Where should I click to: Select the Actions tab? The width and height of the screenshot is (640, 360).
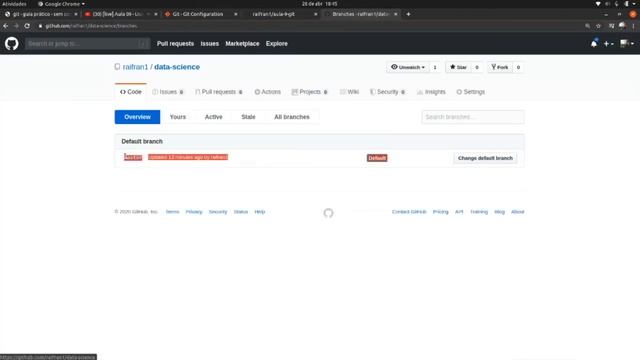[267, 92]
